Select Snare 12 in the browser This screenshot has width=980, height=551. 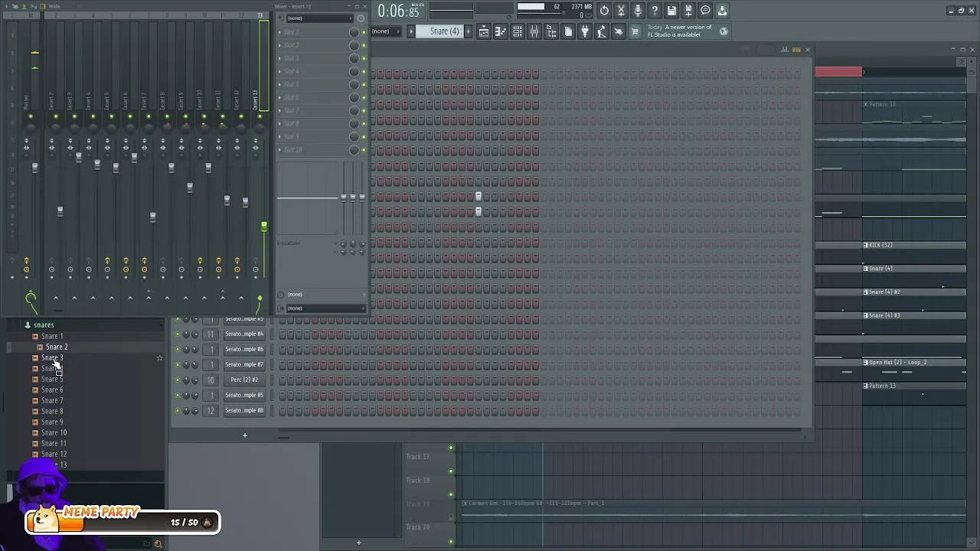(x=54, y=454)
